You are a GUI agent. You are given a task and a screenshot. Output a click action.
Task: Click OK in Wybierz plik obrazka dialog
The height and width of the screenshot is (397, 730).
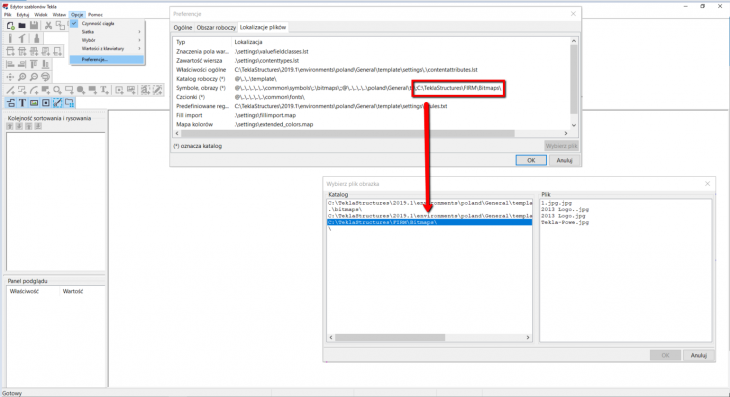(x=665, y=355)
